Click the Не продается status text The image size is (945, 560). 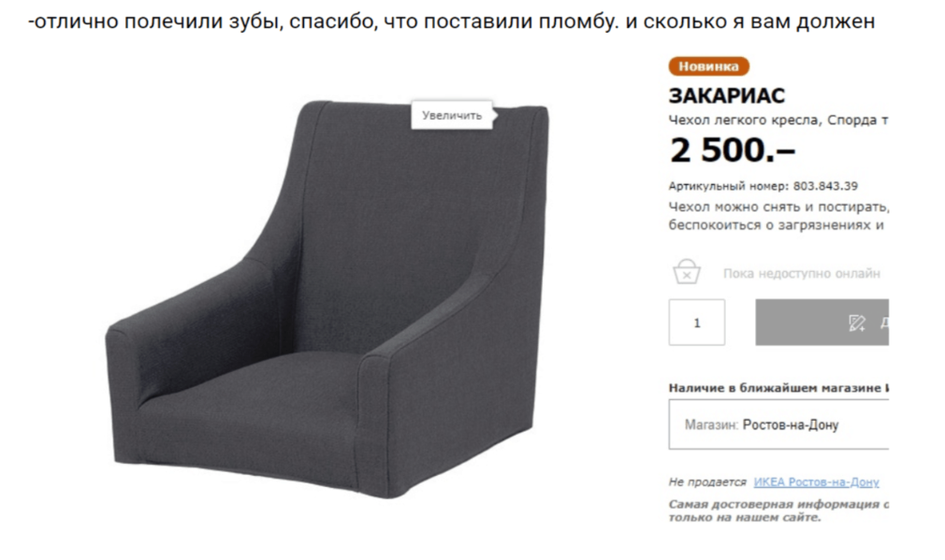707,481
